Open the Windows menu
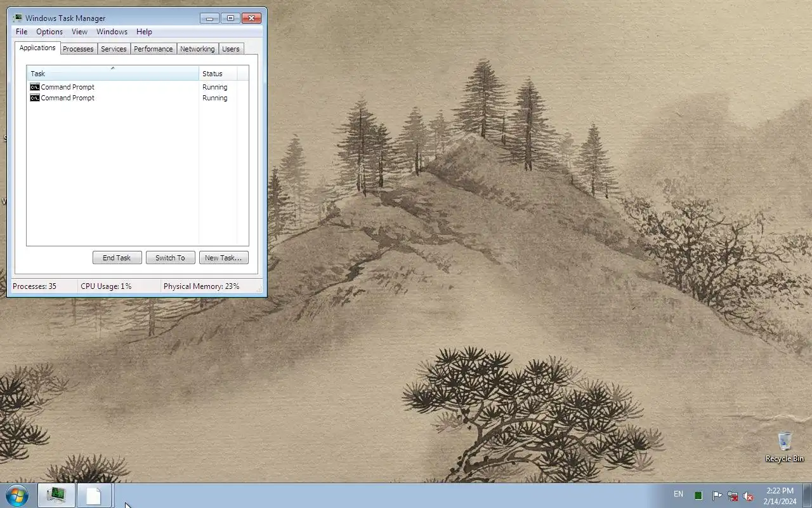 click(x=112, y=32)
